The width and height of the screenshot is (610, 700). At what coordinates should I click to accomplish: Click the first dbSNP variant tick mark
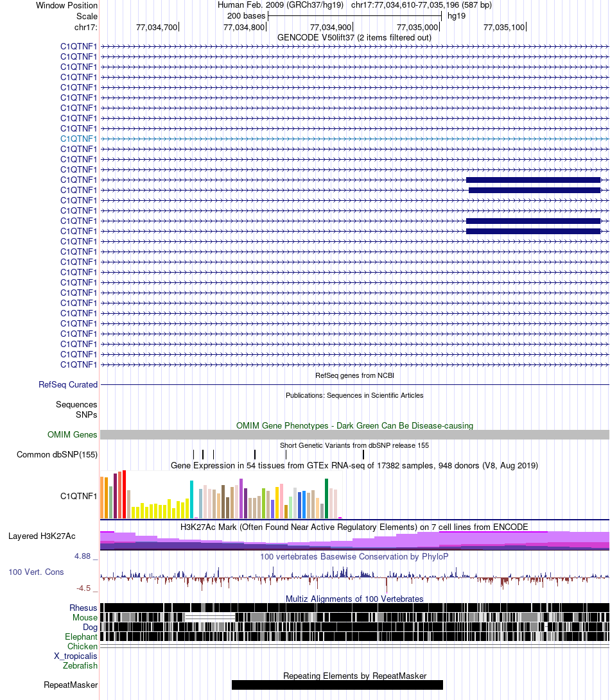tap(193, 454)
